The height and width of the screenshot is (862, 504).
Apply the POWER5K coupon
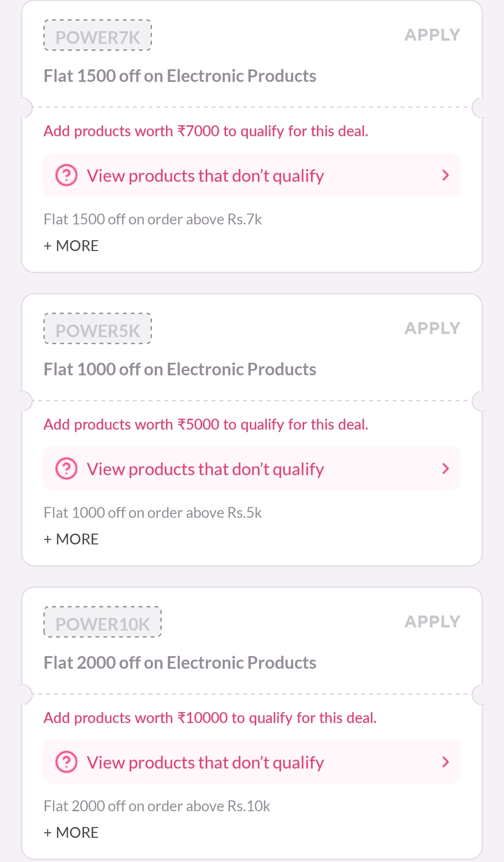click(432, 328)
